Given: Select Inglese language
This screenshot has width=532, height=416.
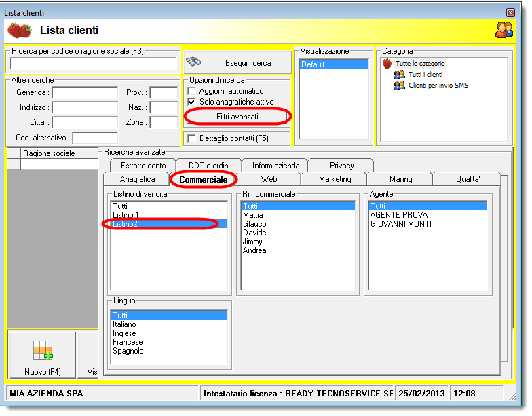Looking at the screenshot, I should click(169, 333).
